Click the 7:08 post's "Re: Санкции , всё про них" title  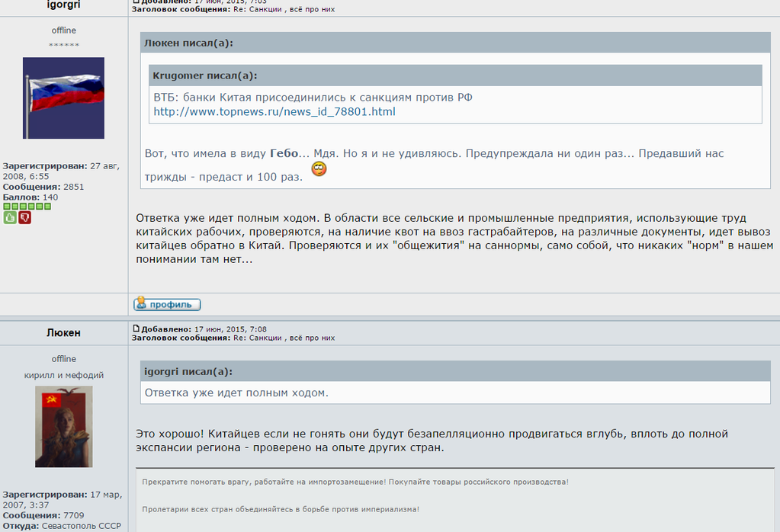click(284, 338)
